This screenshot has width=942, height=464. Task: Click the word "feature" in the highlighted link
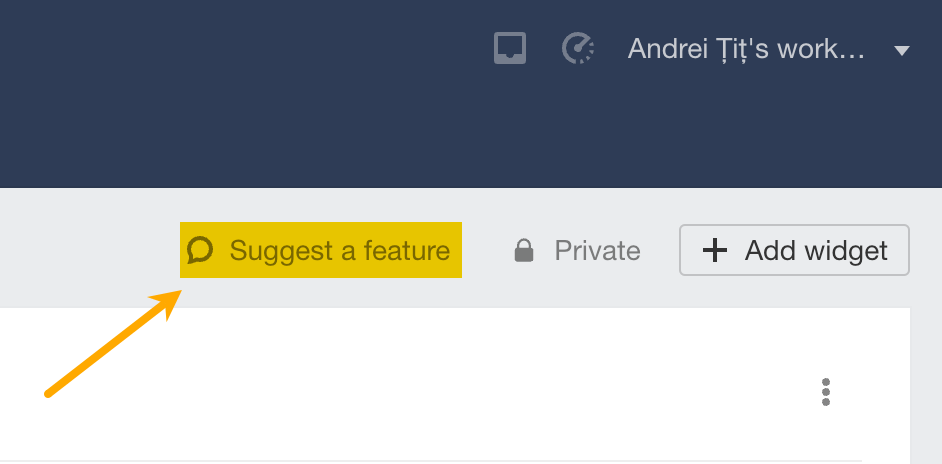pyautogui.click(x=407, y=250)
